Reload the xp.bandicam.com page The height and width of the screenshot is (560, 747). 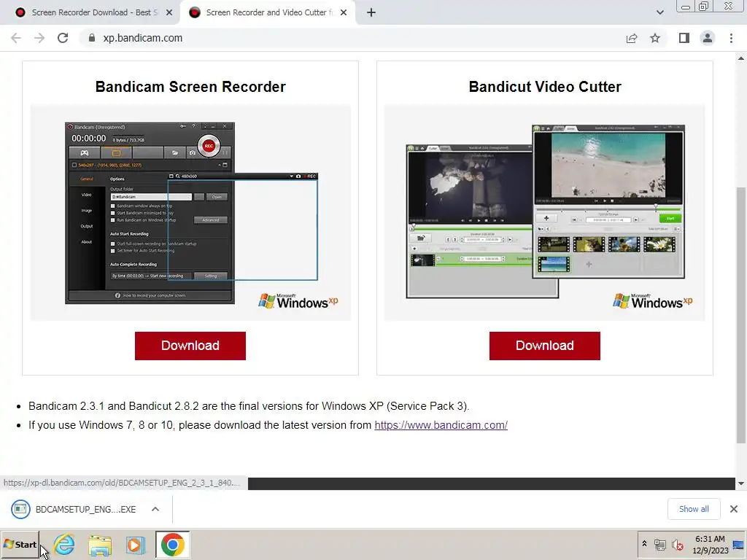pyautogui.click(x=63, y=38)
